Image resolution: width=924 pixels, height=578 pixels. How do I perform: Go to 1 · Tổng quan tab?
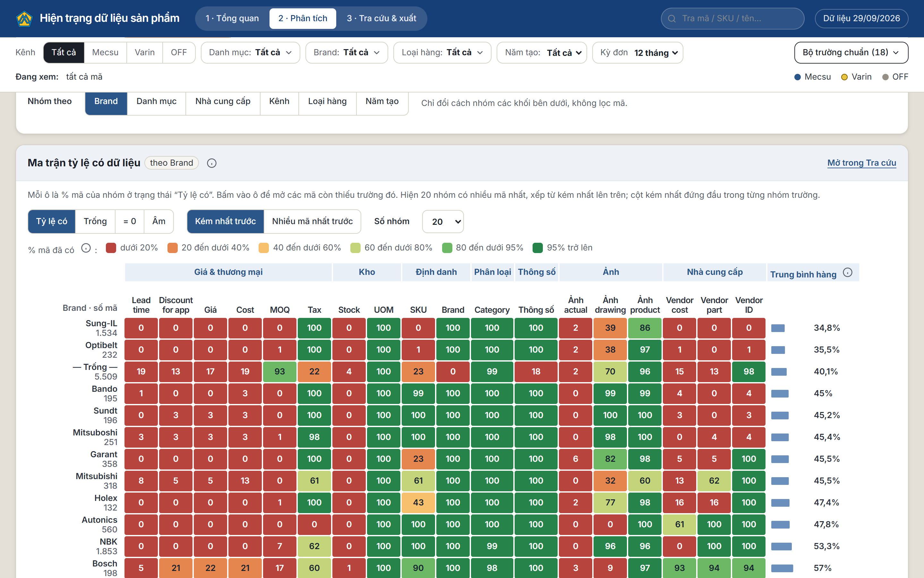[232, 18]
